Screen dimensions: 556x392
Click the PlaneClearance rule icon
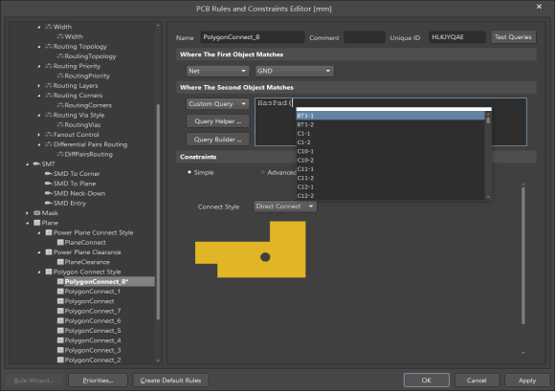coord(60,262)
